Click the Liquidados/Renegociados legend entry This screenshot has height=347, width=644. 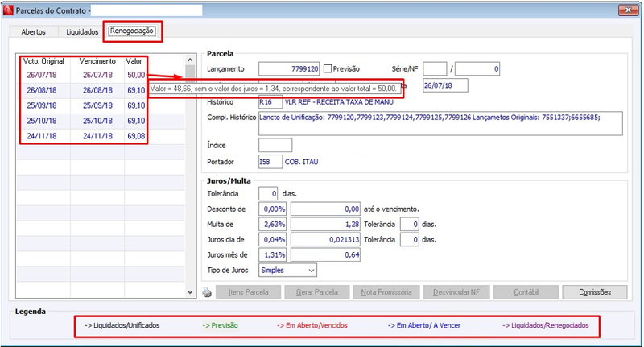(546, 325)
